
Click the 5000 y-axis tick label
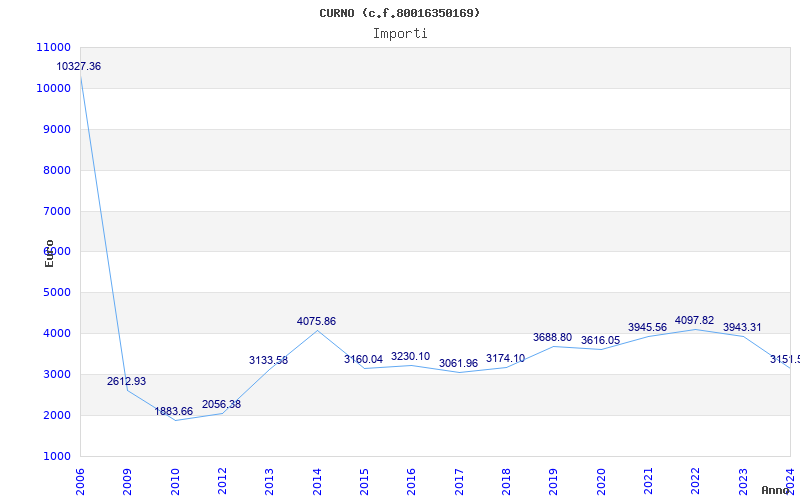click(56, 292)
